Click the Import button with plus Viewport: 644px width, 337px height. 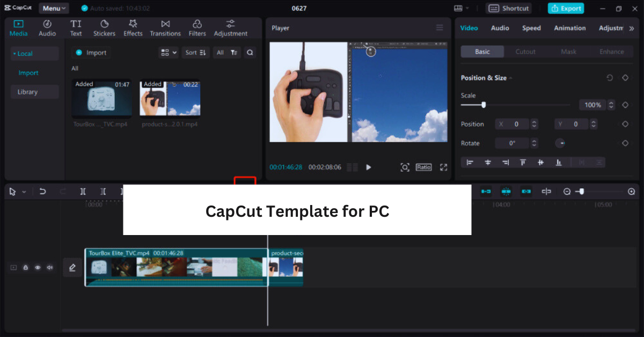click(x=92, y=53)
